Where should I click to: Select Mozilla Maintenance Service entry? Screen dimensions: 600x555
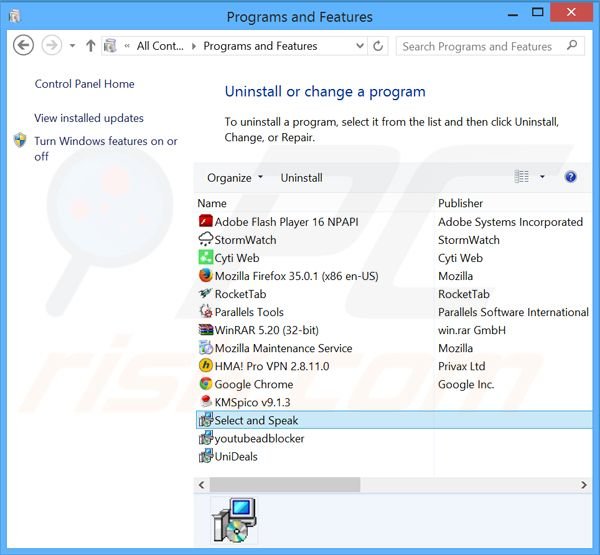tap(283, 348)
